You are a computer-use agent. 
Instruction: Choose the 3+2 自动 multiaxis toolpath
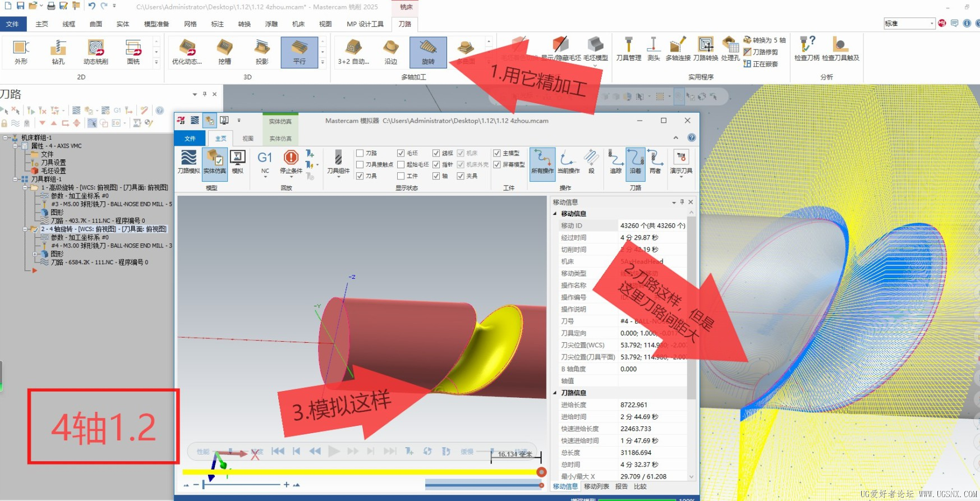[353, 53]
